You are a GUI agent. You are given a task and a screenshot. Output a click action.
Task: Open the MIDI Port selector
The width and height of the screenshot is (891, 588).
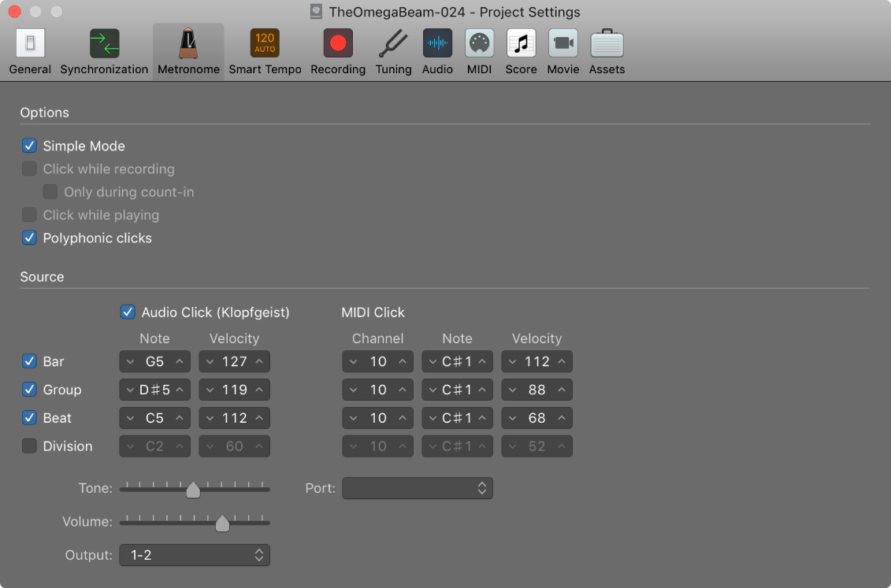pos(417,488)
